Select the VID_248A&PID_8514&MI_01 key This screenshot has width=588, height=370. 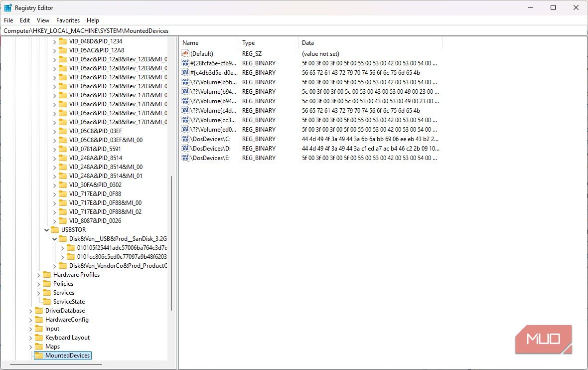(x=106, y=176)
